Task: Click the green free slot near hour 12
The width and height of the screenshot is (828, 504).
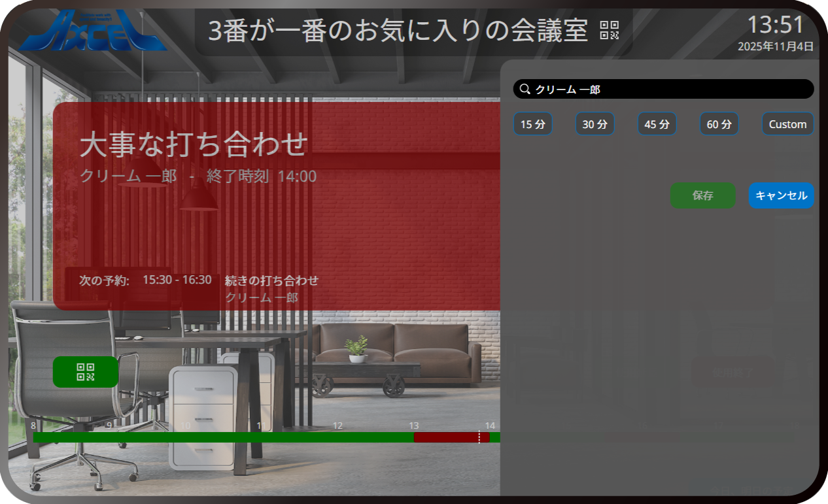Action: coord(337,437)
